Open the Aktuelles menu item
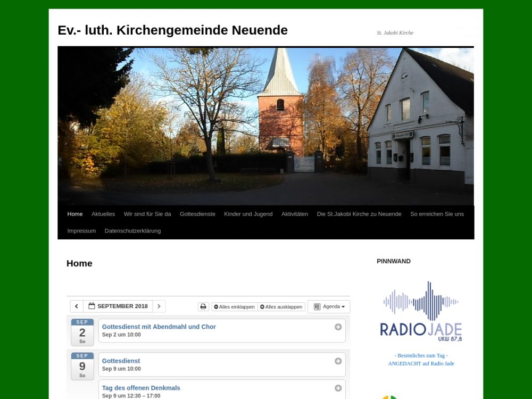Viewport: 532px width, 399px height. point(103,214)
